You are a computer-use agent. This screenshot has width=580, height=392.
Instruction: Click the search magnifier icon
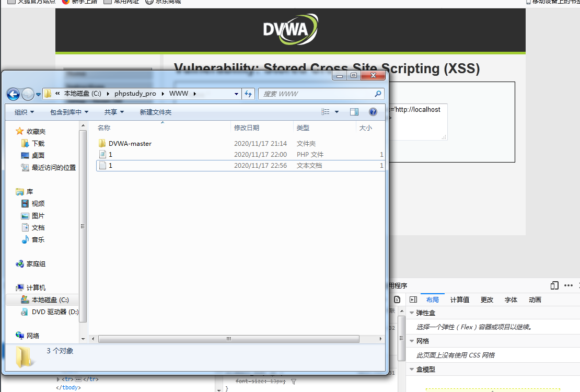pos(378,94)
